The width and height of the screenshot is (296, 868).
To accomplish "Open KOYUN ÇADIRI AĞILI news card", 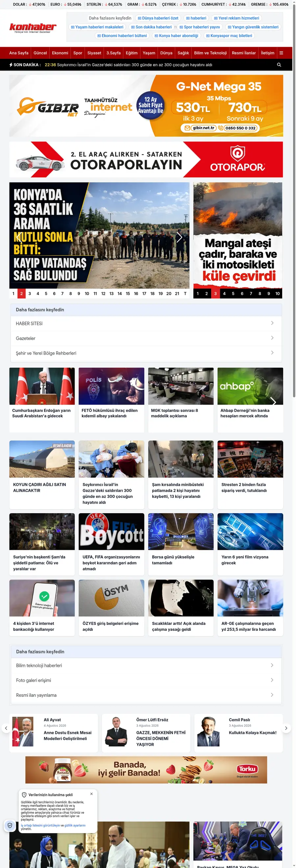I will (42, 474).
